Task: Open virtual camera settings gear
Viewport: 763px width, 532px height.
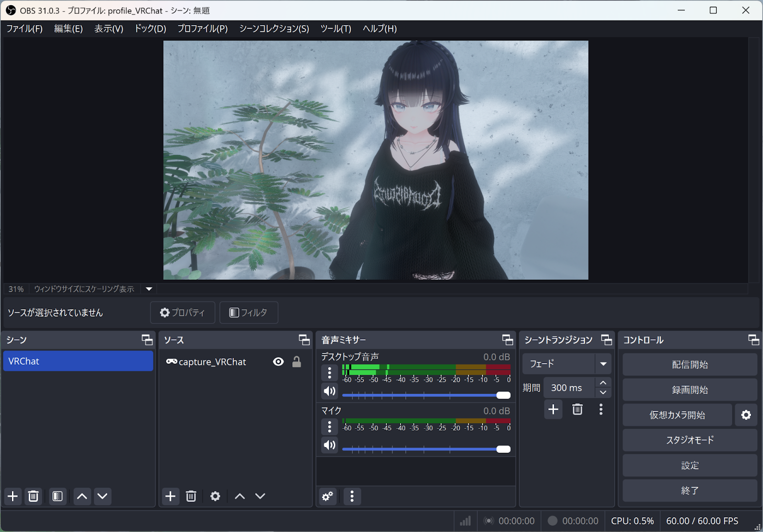Action: (746, 415)
